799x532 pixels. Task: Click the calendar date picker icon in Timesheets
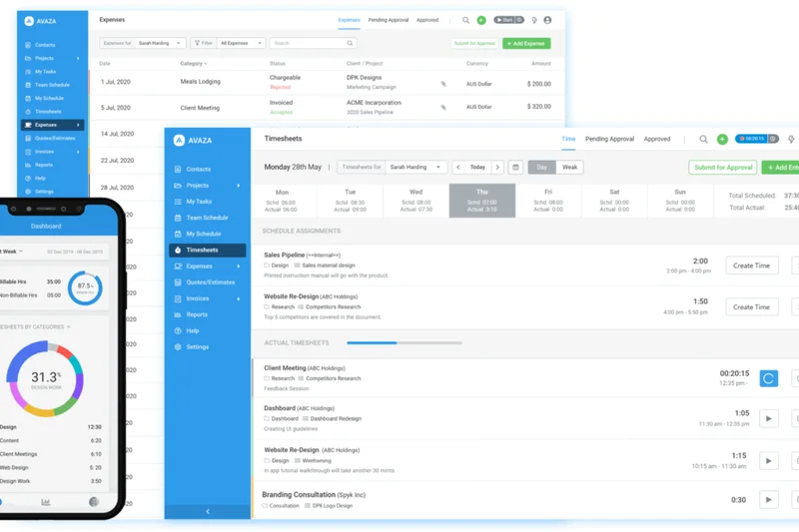point(515,168)
